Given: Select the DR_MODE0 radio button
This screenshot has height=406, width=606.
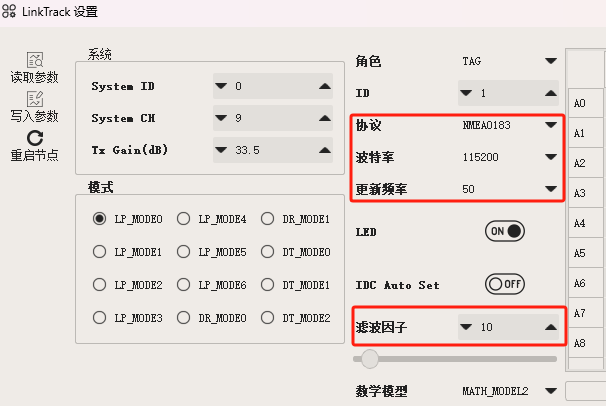Looking at the screenshot, I should pyautogui.click(x=183, y=318).
